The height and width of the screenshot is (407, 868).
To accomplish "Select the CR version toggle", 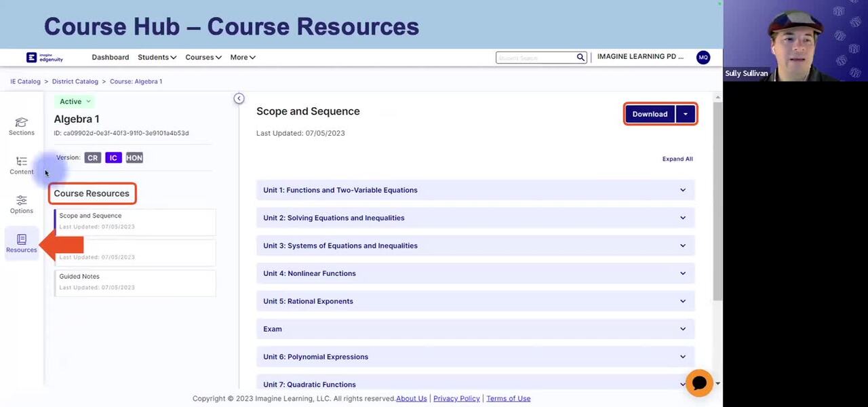I will point(93,158).
